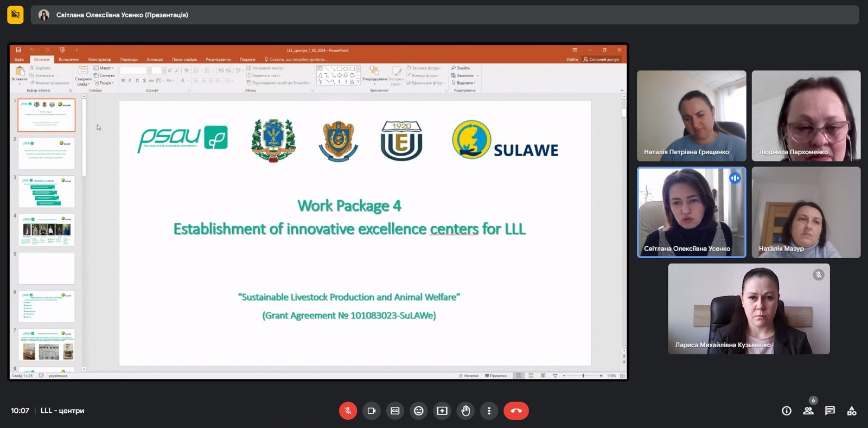This screenshot has height=428, width=868.
Task: Raise hand in the meeting
Action: pyautogui.click(x=465, y=411)
